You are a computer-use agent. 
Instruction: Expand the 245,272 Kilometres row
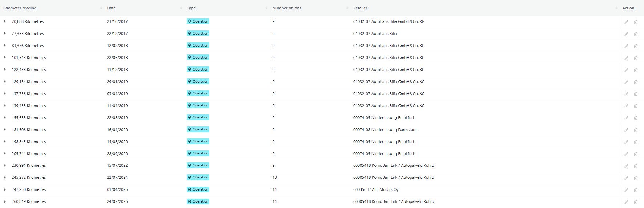tap(5, 177)
